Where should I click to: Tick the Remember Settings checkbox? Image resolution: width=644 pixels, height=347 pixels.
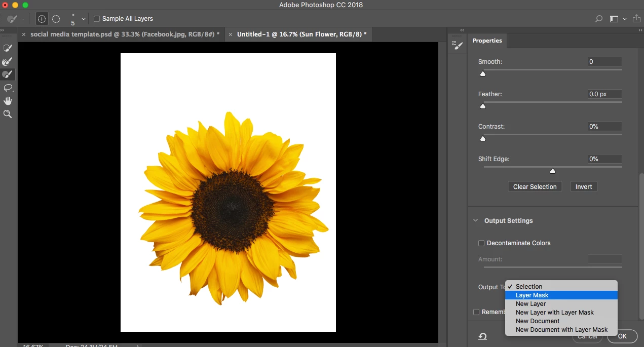(476, 312)
